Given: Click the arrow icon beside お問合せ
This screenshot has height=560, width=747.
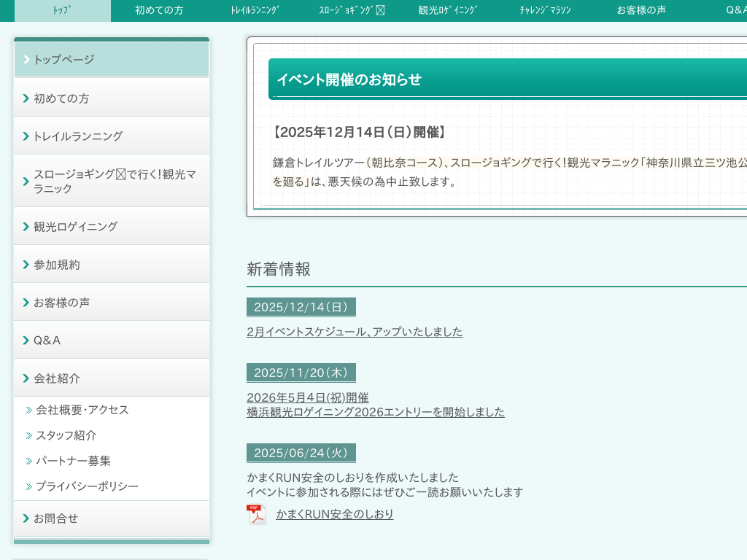Looking at the screenshot, I should point(26,518).
